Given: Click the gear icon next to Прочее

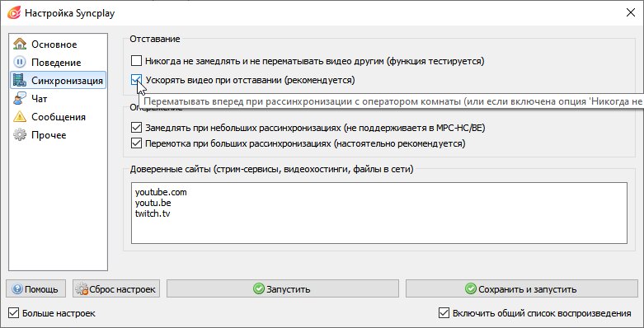Looking at the screenshot, I should point(19,134).
